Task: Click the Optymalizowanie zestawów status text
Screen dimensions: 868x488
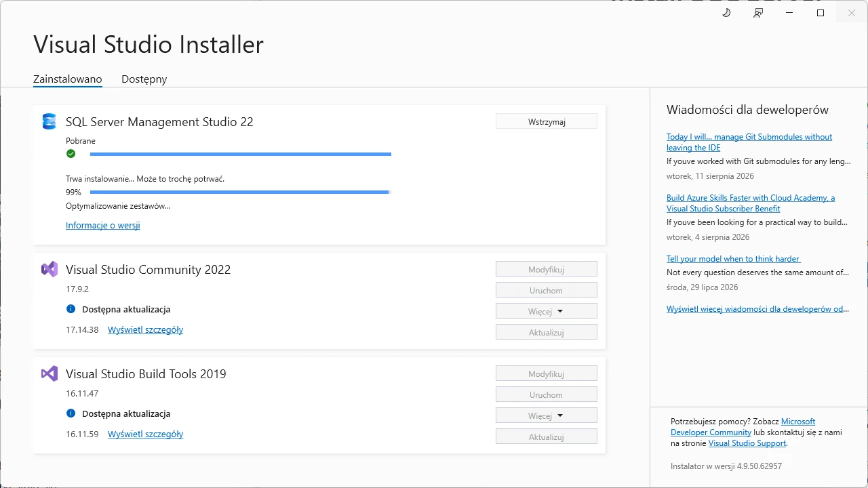Action: (118, 205)
